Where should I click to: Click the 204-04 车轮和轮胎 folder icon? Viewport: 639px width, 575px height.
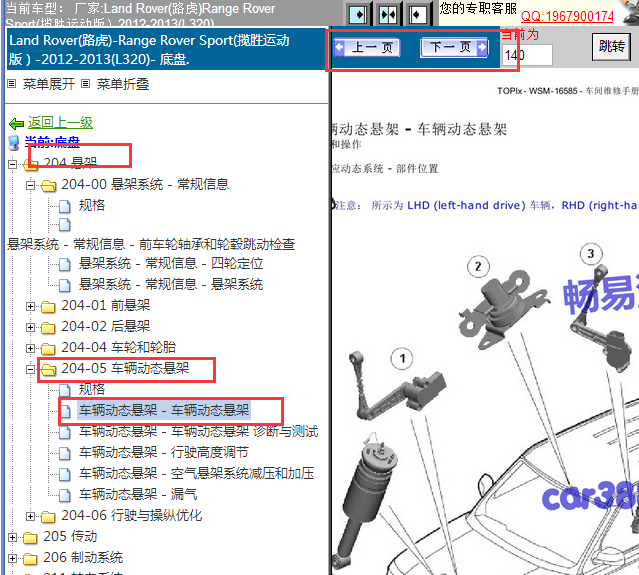click(48, 349)
